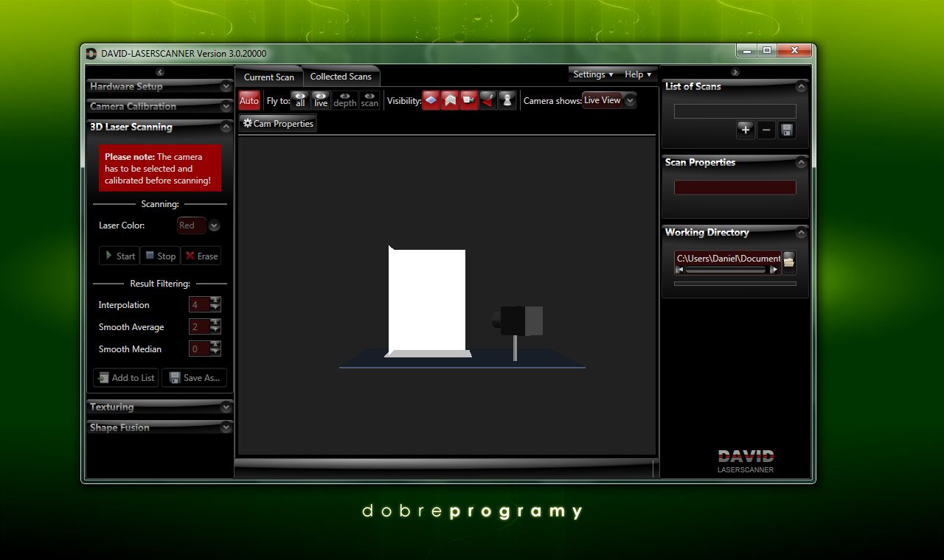Image resolution: width=944 pixels, height=560 pixels.
Task: Fly to the 'depth' view
Action: [x=344, y=100]
